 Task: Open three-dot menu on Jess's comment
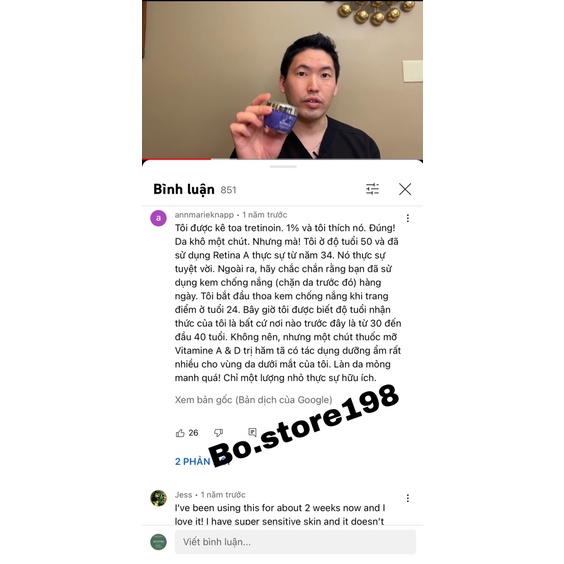(408, 498)
